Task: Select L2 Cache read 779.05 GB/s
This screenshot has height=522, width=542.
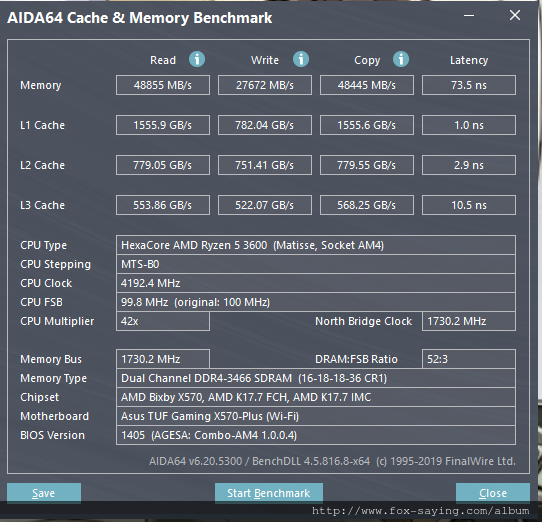Action: [x=163, y=165]
